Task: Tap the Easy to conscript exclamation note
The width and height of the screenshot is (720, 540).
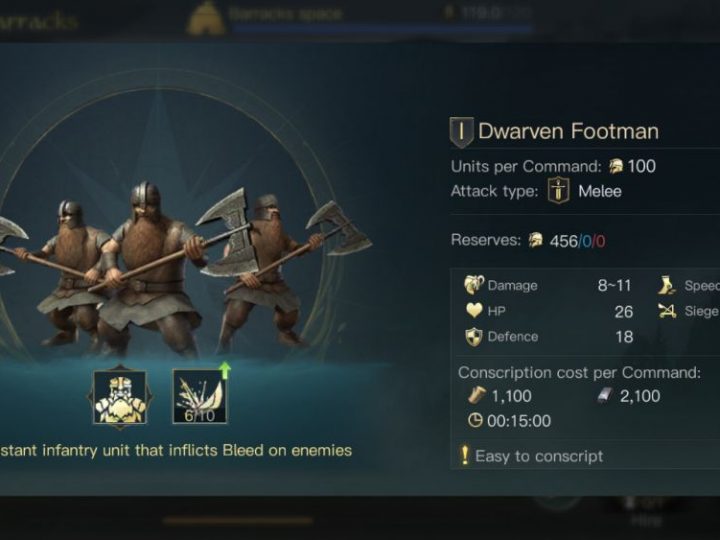Action: pyautogui.click(x=533, y=456)
